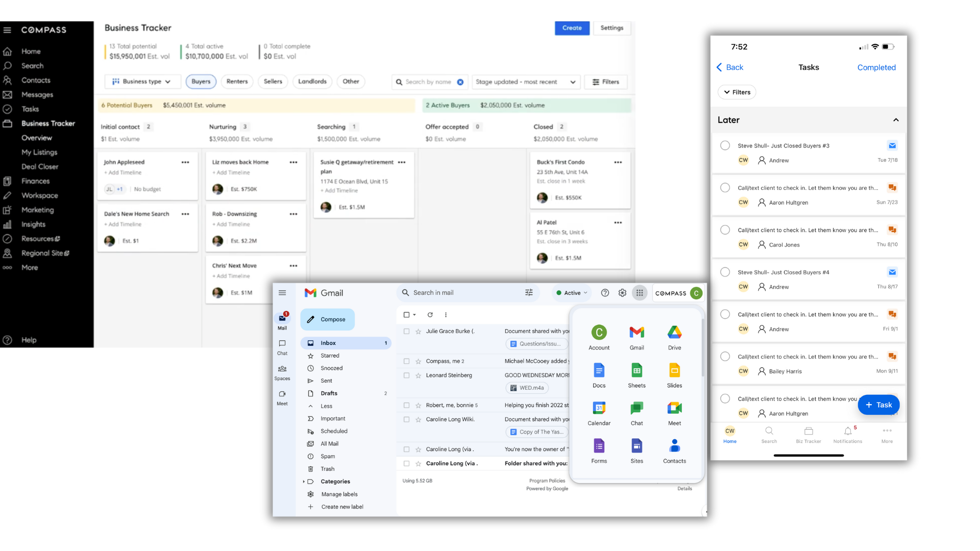
Task: Open Google Drive from apps grid
Action: pyautogui.click(x=674, y=333)
